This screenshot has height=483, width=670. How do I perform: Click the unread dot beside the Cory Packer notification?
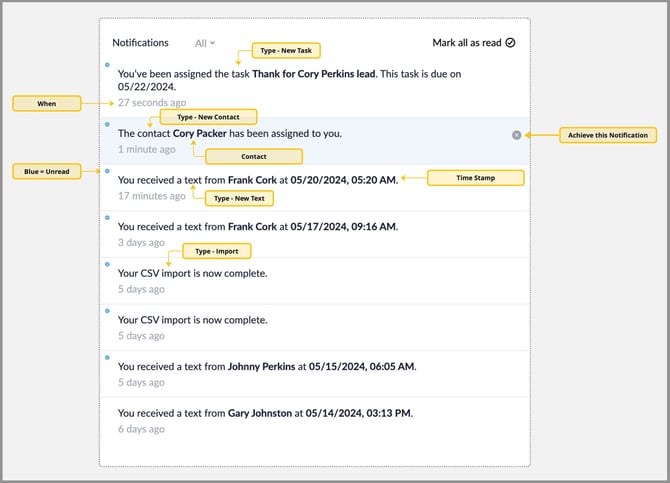point(107,124)
